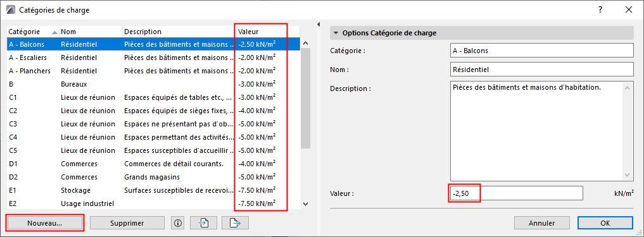Click the -4.00 kN/m² value in C2 row
644x237 pixels.
coord(256,111)
